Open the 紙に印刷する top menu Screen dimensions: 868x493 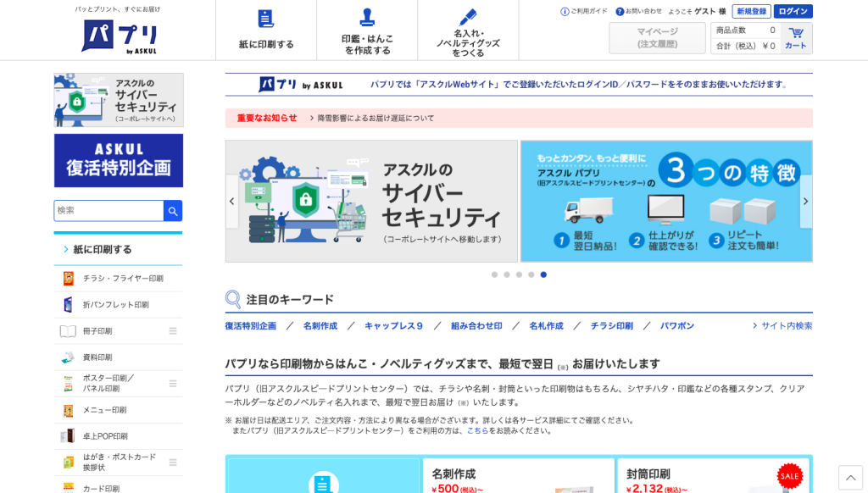[x=266, y=30]
